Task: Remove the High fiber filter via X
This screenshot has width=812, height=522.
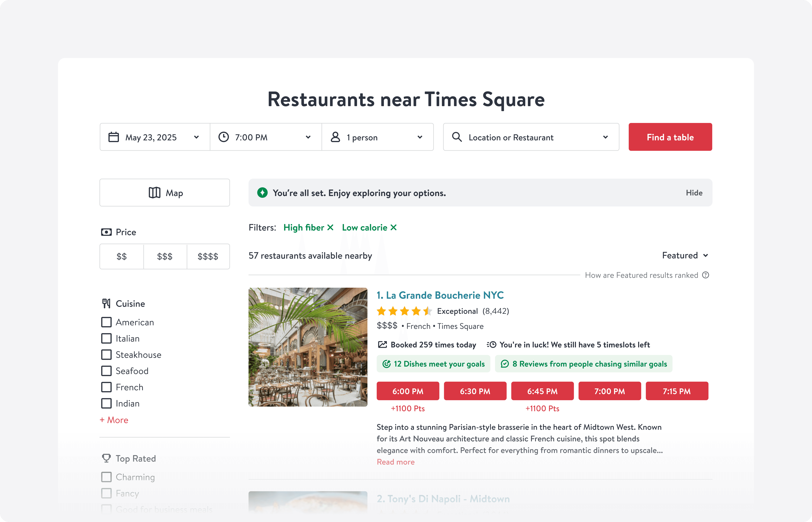Action: coord(330,227)
